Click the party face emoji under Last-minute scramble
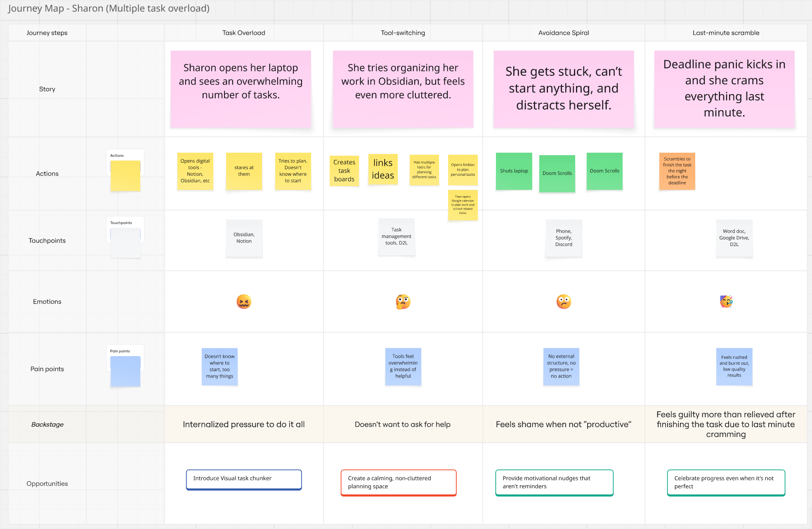 point(726,302)
